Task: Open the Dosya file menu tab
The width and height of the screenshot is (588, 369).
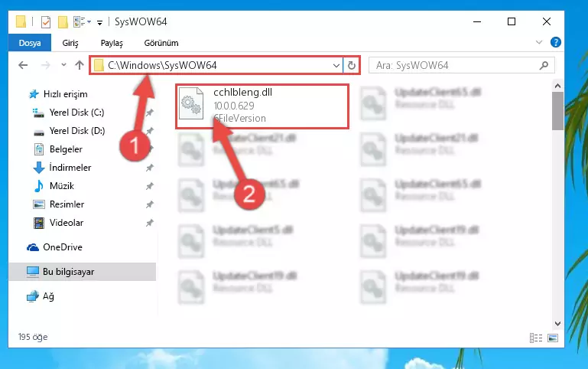Action: coord(30,43)
